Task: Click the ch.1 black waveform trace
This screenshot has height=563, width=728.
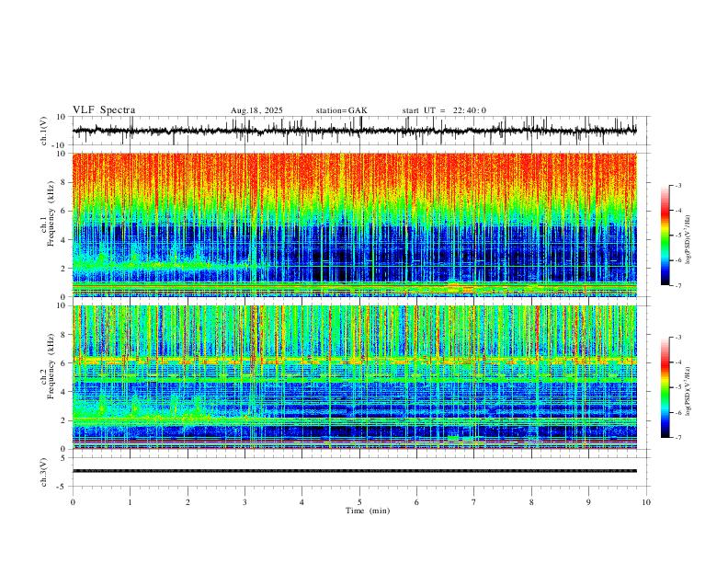Action: pyautogui.click(x=354, y=131)
